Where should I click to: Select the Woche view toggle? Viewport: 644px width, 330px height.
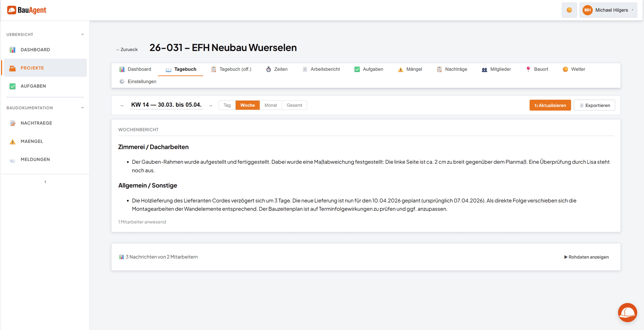(247, 105)
